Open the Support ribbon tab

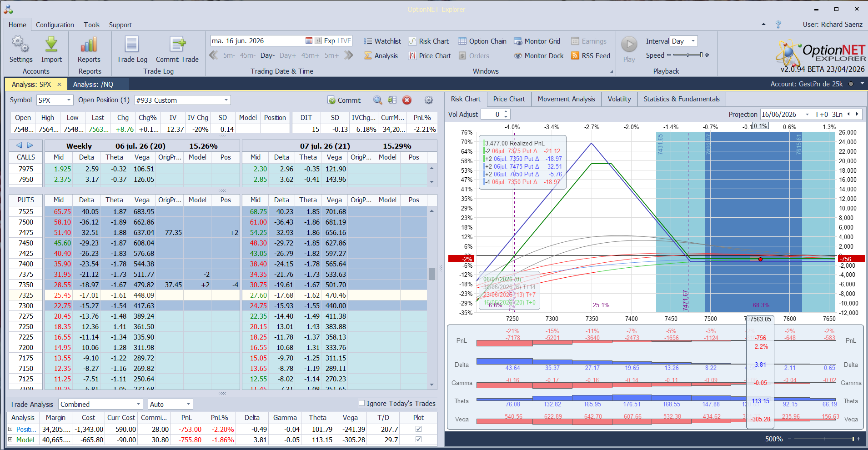point(120,25)
